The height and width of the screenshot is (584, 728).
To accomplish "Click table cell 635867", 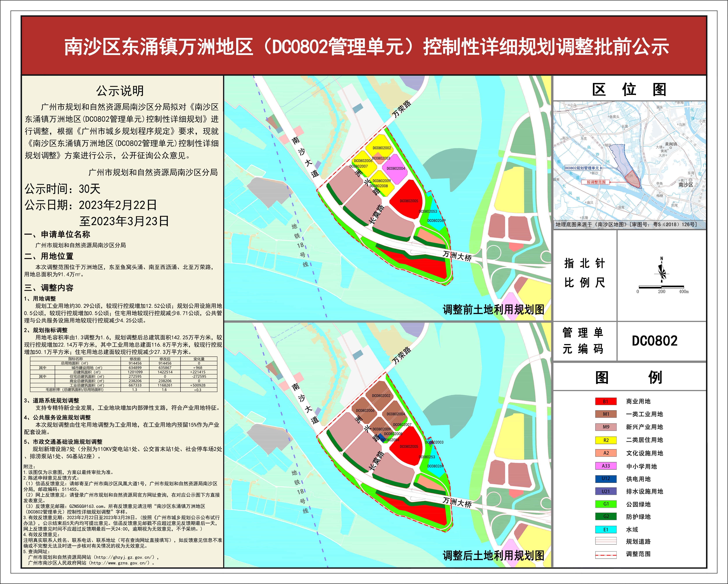I will coord(165,368).
